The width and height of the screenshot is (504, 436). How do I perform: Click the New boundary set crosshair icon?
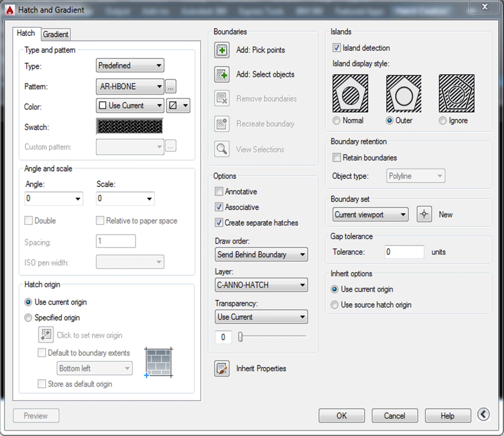pos(424,214)
